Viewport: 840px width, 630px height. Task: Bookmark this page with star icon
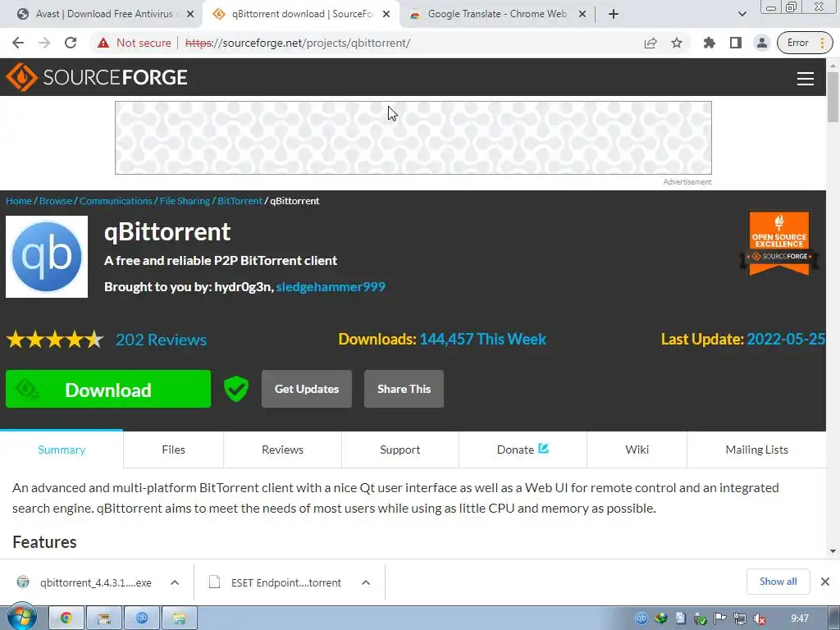[x=677, y=43]
